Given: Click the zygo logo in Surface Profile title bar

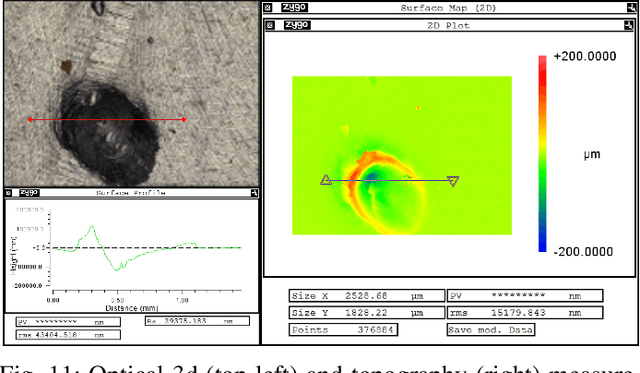Looking at the screenshot, I should click(x=29, y=192).
